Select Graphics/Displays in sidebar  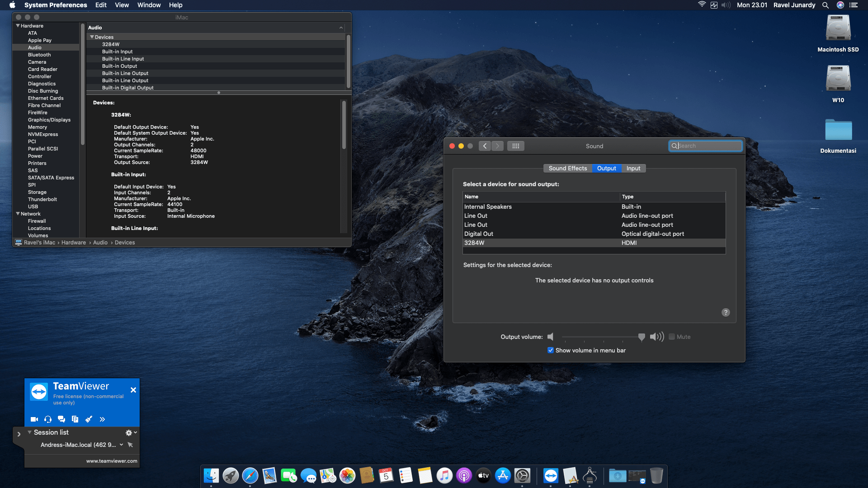point(49,120)
